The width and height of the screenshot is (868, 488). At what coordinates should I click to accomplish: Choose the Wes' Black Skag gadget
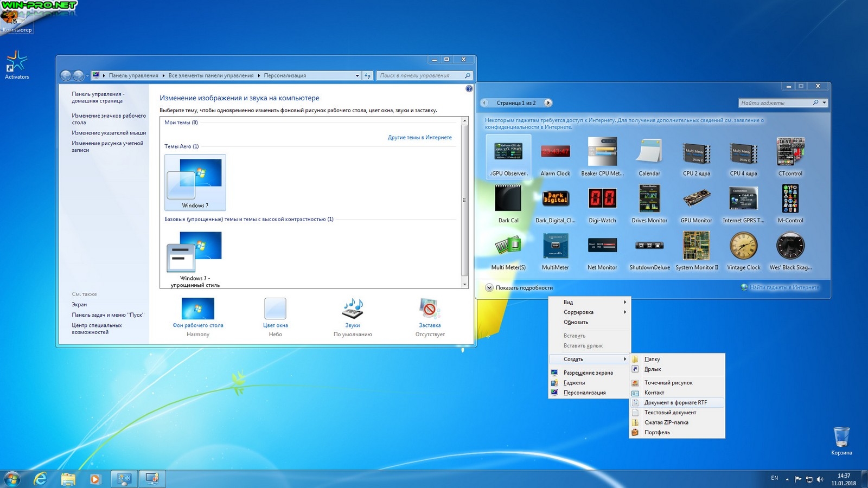(790, 251)
